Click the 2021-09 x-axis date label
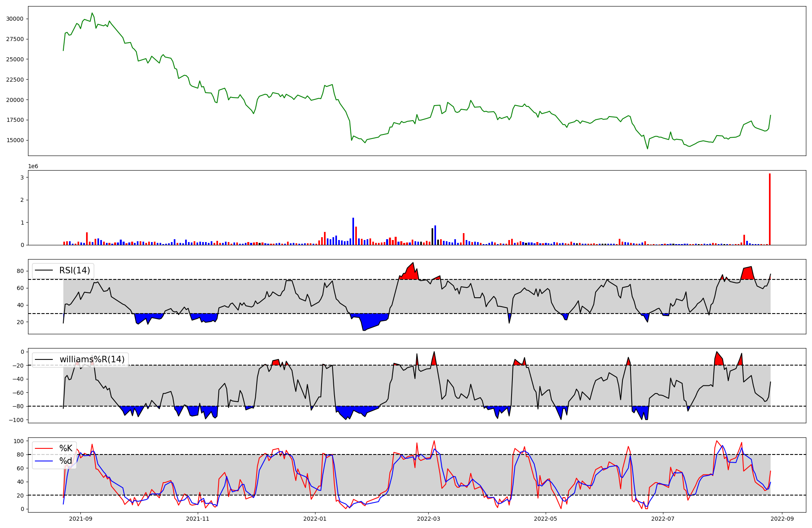812x528 pixels. pyautogui.click(x=80, y=519)
